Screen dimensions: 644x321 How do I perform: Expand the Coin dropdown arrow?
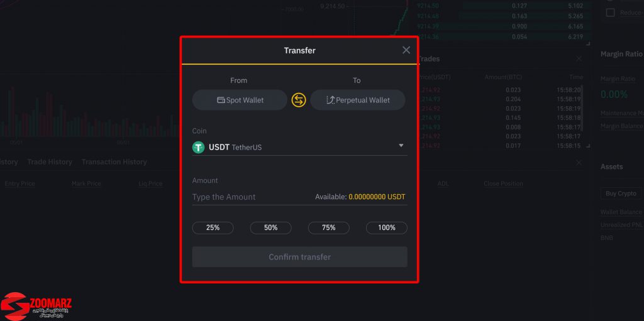401,146
